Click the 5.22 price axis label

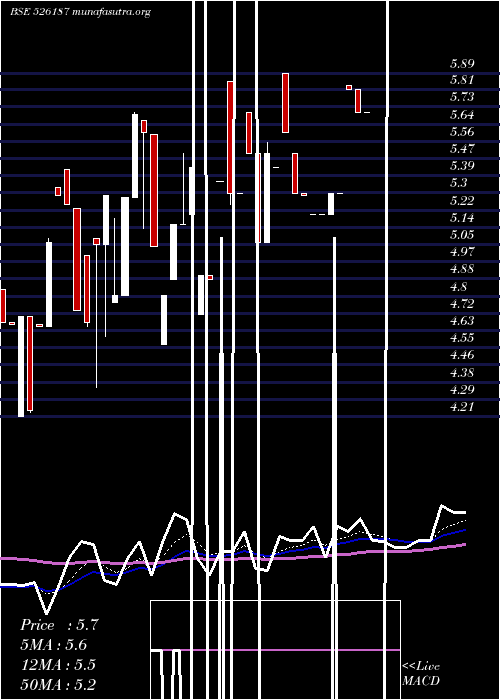click(462, 200)
